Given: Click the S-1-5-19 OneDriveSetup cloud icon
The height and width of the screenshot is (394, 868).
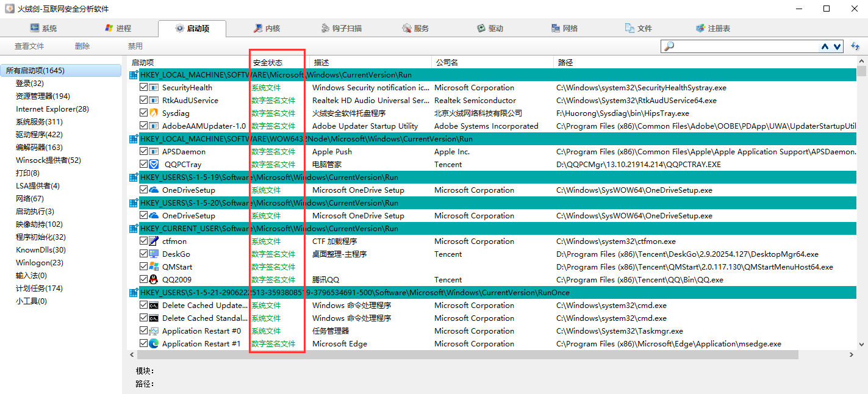Looking at the screenshot, I should 154,190.
